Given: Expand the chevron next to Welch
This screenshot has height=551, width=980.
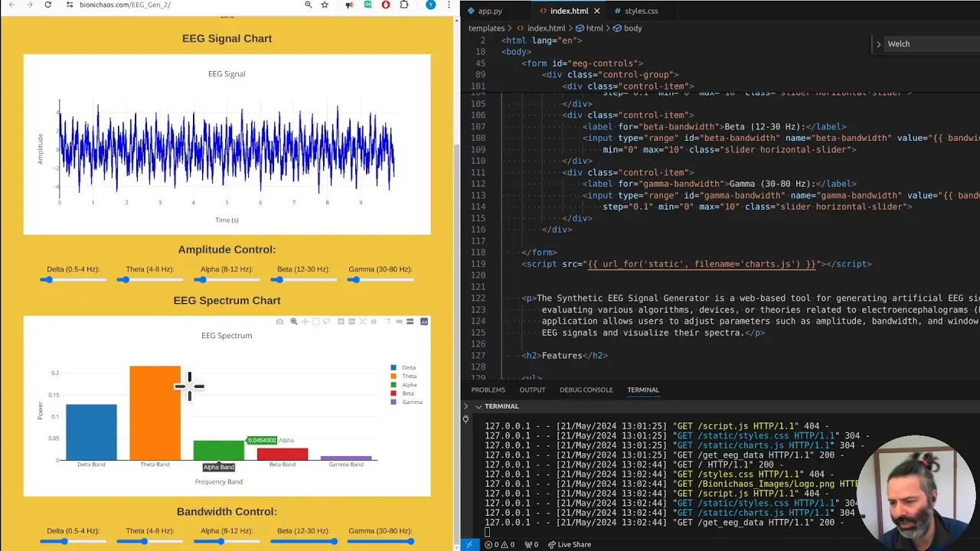Looking at the screenshot, I should click(879, 44).
